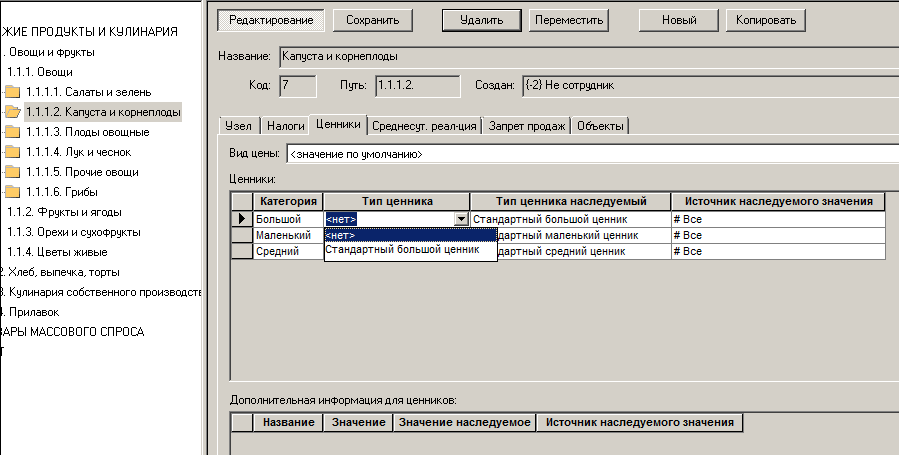Viewport: 899px width, 455px height.
Task: Click the Средний category cell
Action: click(x=288, y=251)
